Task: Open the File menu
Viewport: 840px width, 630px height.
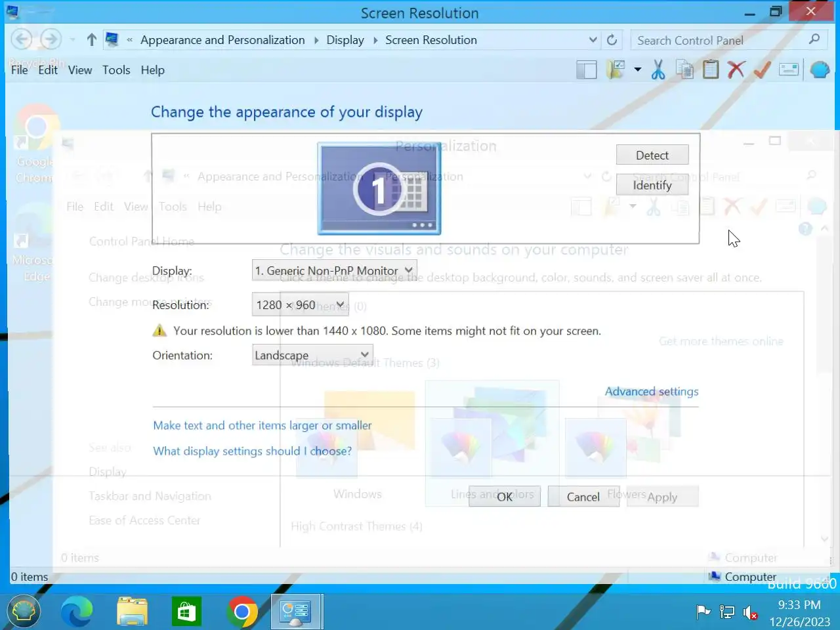Action: [x=20, y=70]
